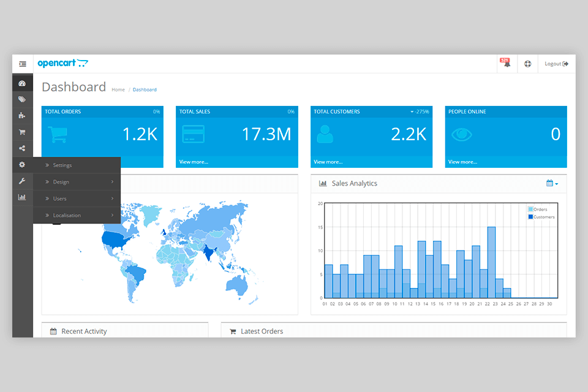This screenshot has width=588, height=392.
Task: Select Settings in the System submenu
Action: (x=77, y=165)
